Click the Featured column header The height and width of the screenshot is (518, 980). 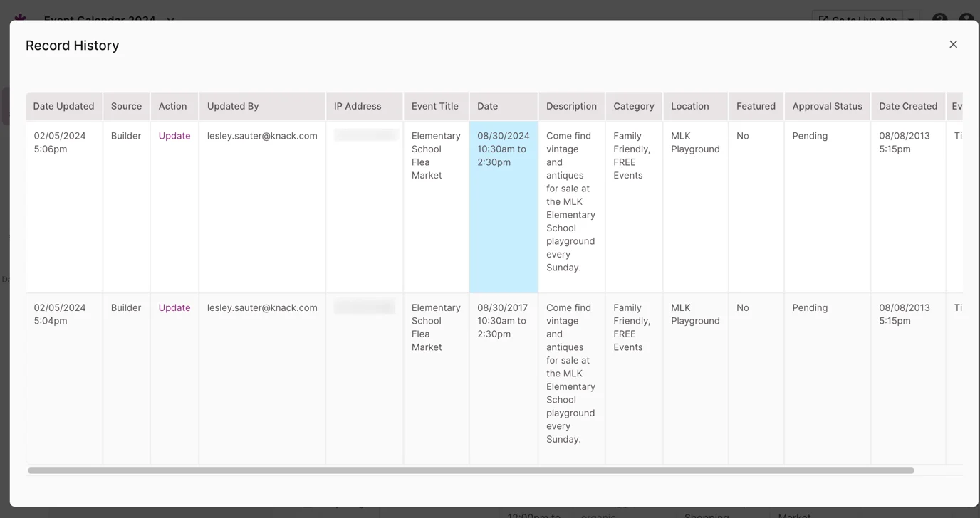[756, 106]
